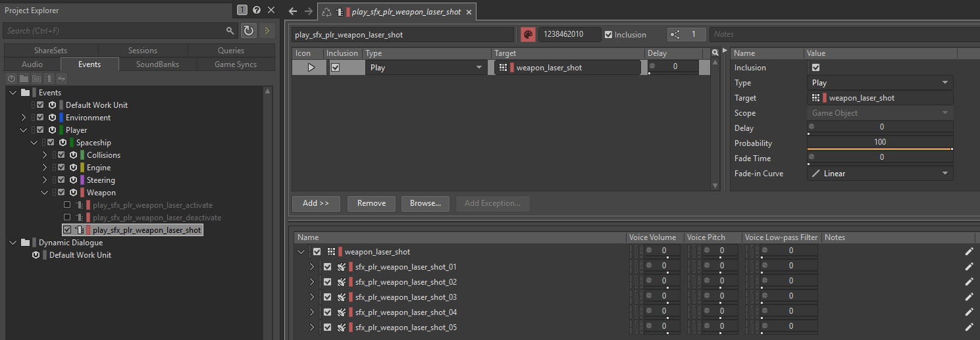Click the Project Explorer help icon

(x=257, y=10)
